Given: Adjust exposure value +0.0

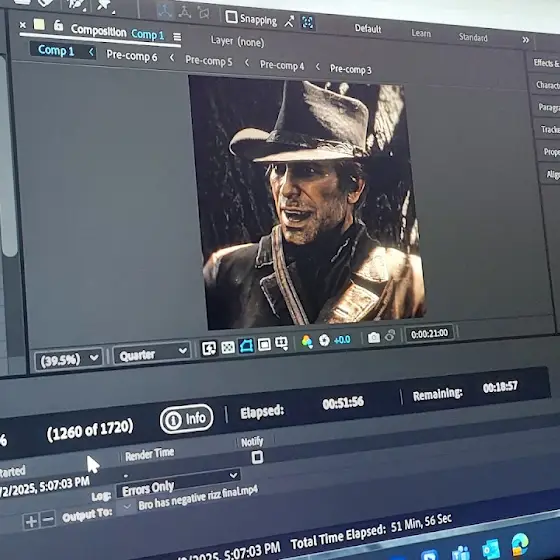Looking at the screenshot, I should (x=342, y=339).
